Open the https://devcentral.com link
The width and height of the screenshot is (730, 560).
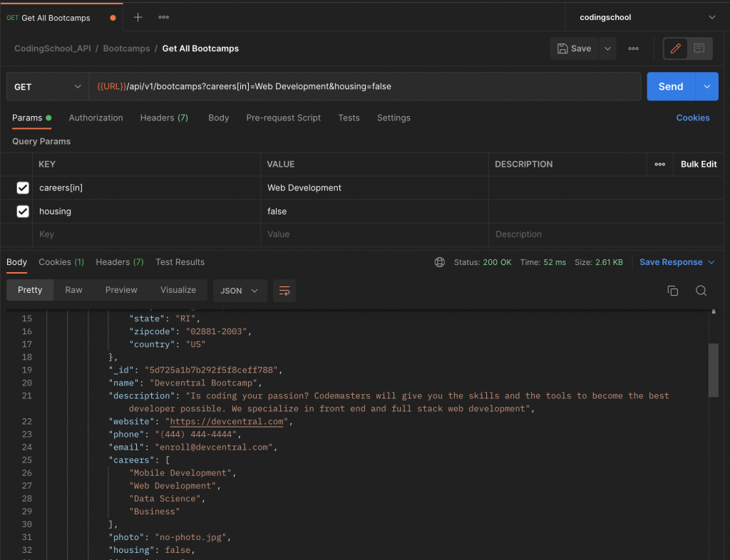tap(227, 421)
